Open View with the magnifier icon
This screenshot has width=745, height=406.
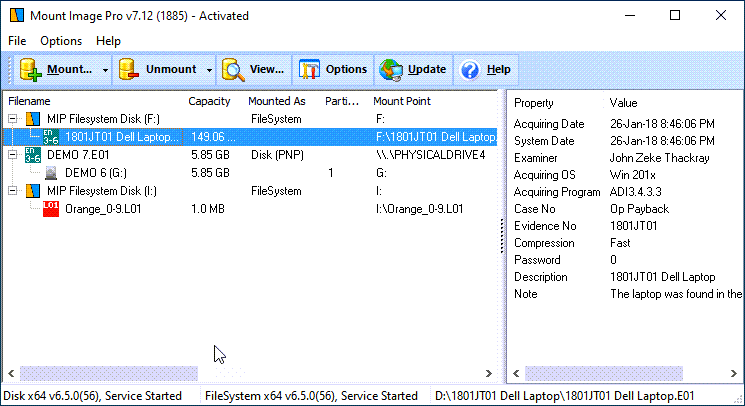click(x=234, y=70)
